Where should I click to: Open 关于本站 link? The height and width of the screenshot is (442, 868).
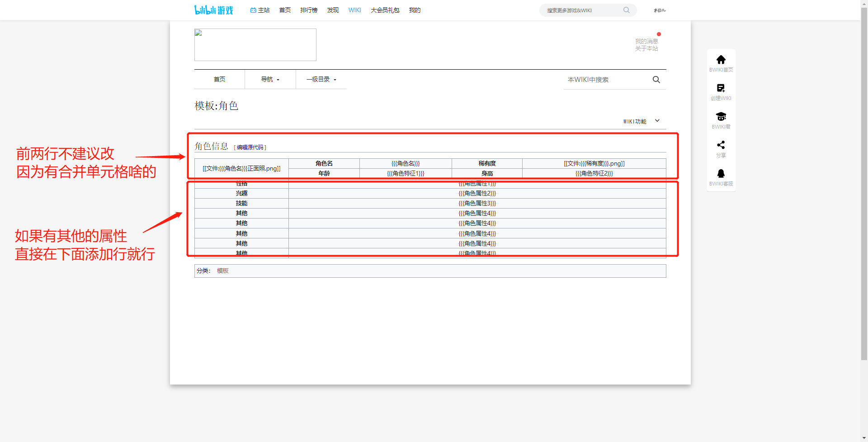[x=646, y=48]
